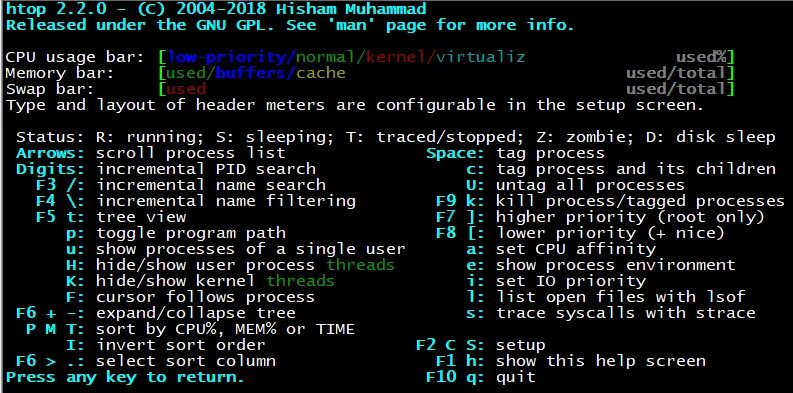The height and width of the screenshot is (393, 793).
Task: Click 'cursor follows process' description
Action: tap(205, 297)
